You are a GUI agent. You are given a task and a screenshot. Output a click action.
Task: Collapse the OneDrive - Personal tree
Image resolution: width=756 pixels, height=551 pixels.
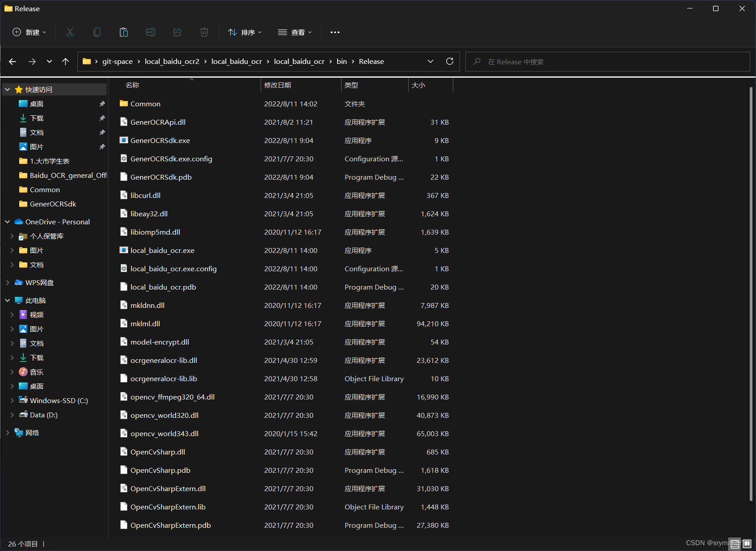click(7, 222)
